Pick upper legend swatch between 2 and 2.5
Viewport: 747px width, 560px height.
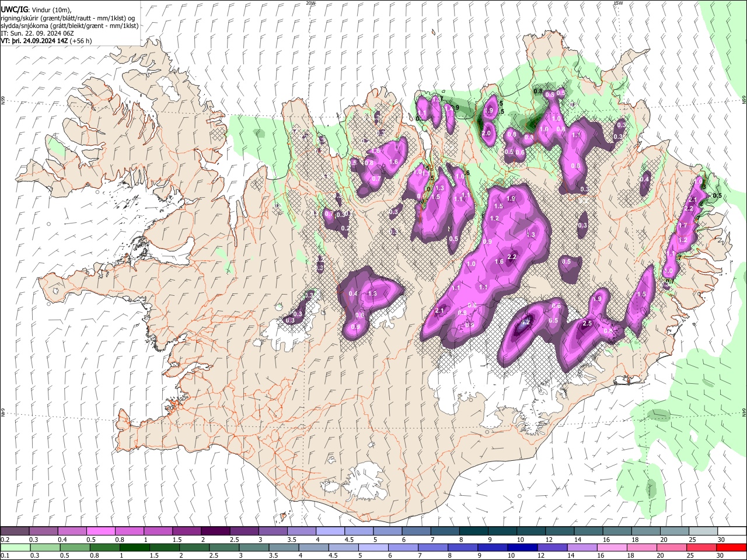(x=215, y=531)
